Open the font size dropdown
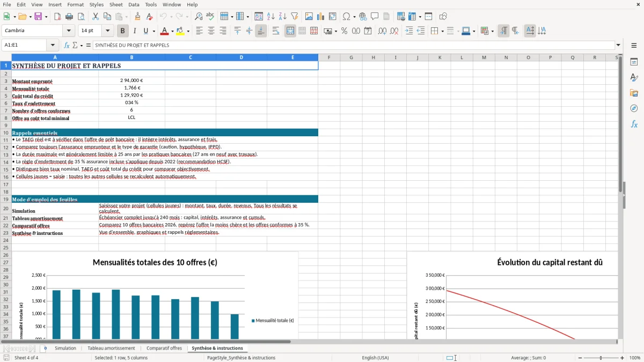This screenshot has height=362, width=644. click(107, 31)
